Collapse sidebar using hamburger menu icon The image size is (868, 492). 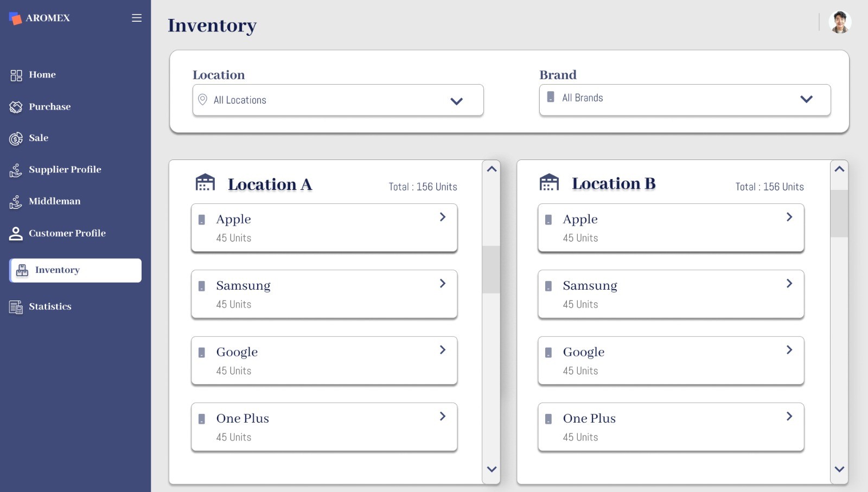click(137, 18)
